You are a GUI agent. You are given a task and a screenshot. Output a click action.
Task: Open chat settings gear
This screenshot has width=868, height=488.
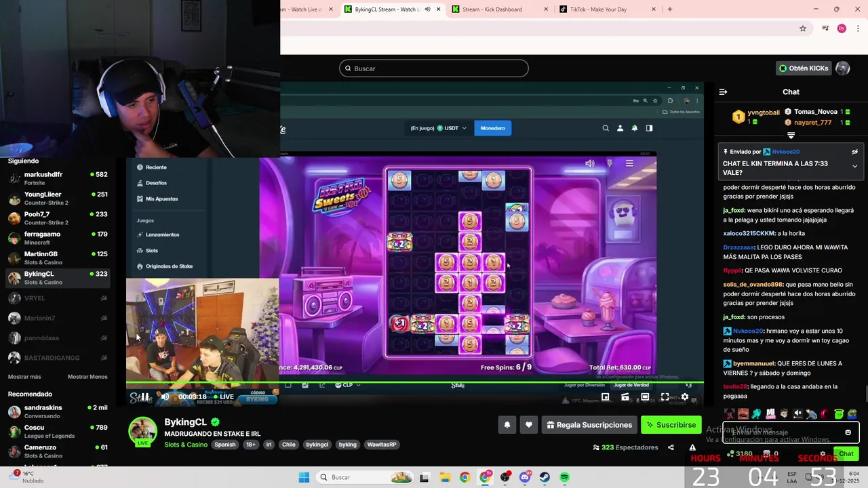(823, 454)
